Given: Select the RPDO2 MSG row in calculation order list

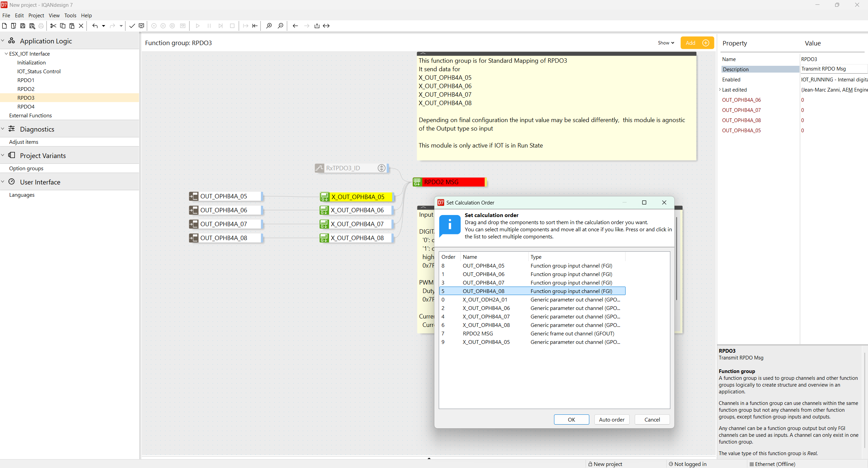Looking at the screenshot, I should click(532, 333).
